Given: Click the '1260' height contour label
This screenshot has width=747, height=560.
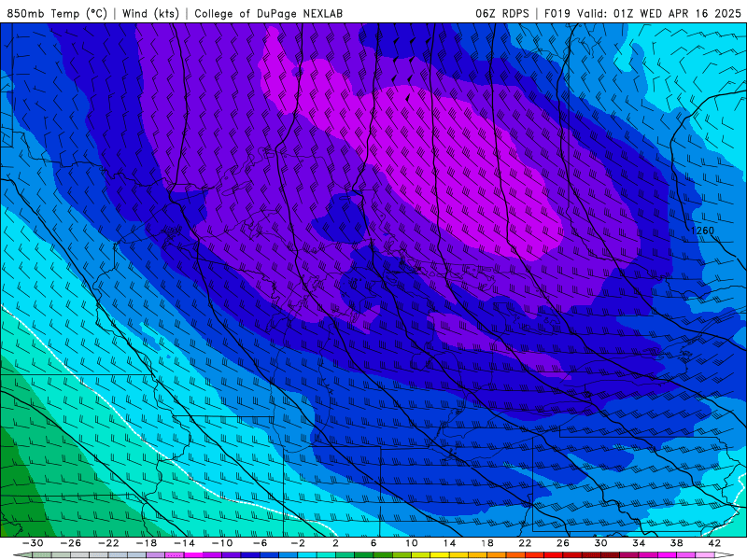Looking at the screenshot, I should coord(702,231).
